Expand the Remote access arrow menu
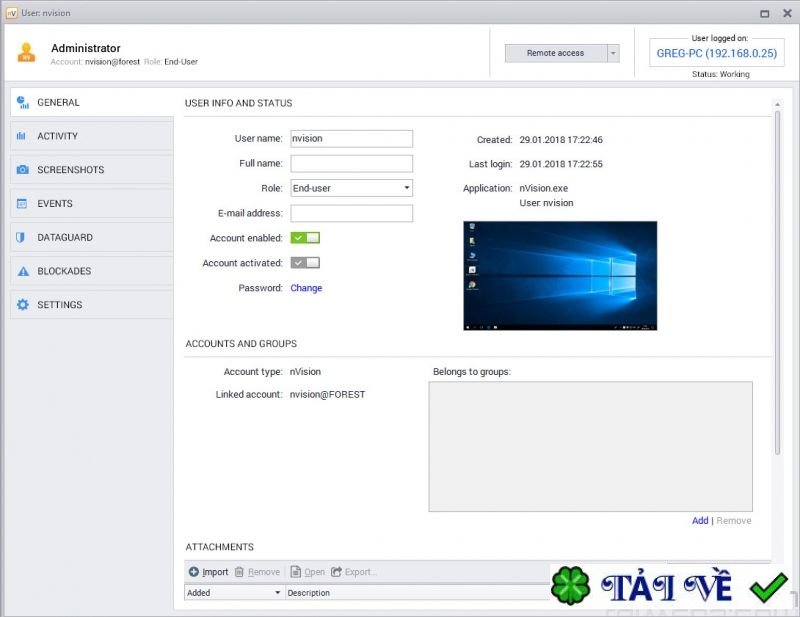The image size is (800, 617). click(613, 53)
